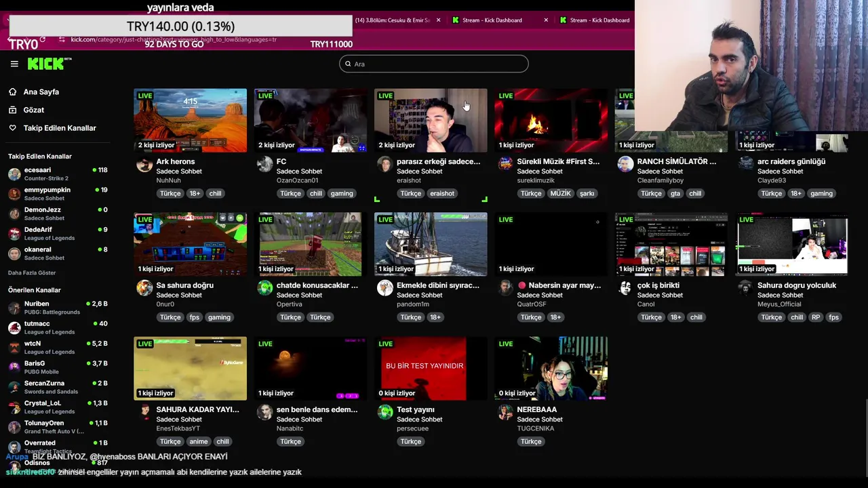Open TolunayOren recommended channel avatar
The height and width of the screenshot is (488, 868).
[14, 427]
